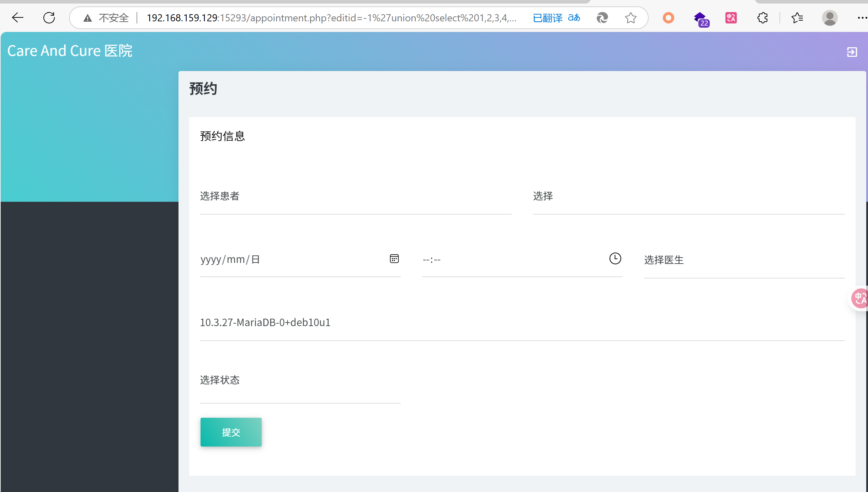This screenshot has width=868, height=492.
Task: Open the extensions puzzle icon
Action: pyautogui.click(x=762, y=18)
